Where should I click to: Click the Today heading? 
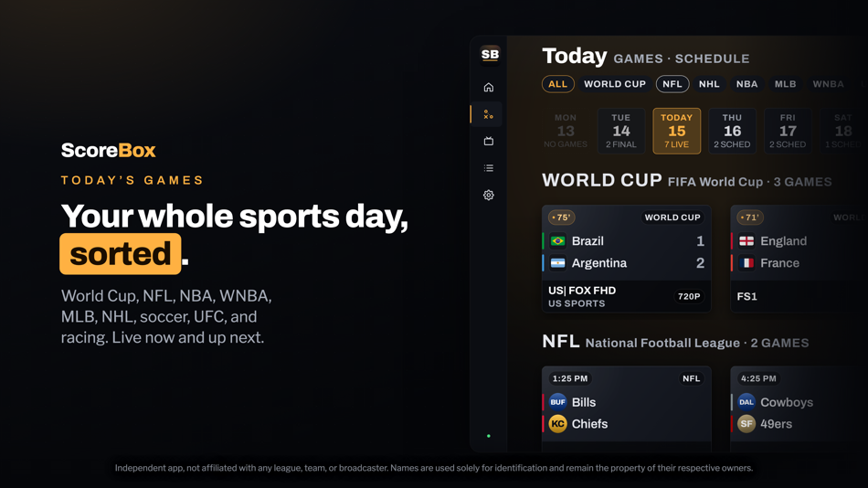pos(575,56)
